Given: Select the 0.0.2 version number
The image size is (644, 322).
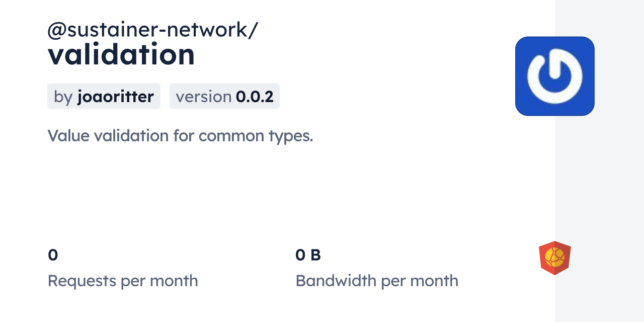Looking at the screenshot, I should 255,96.
